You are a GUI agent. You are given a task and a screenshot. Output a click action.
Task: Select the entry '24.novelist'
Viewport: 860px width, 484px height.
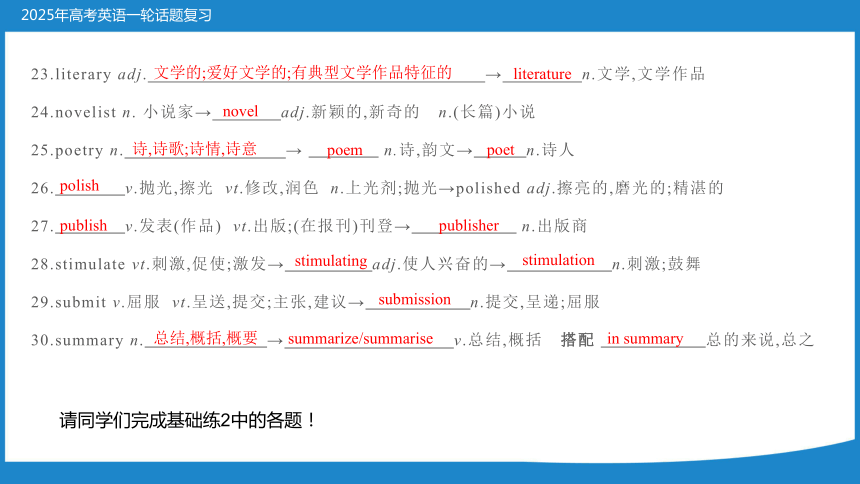(x=73, y=112)
